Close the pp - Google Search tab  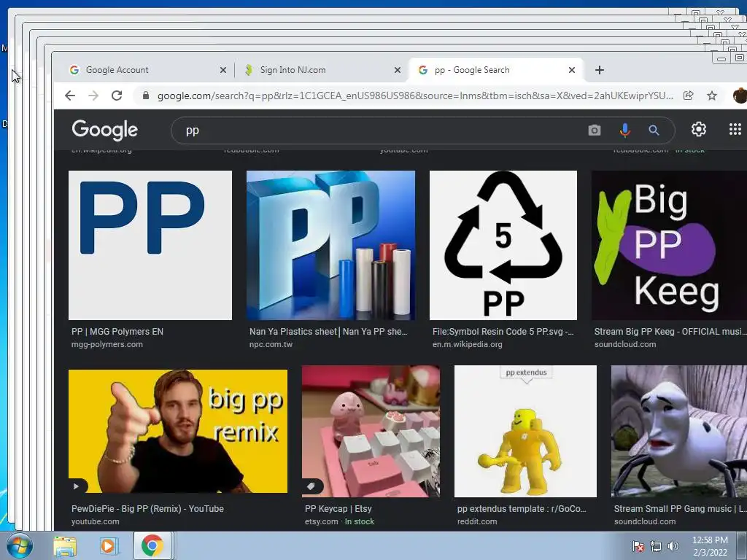572,70
